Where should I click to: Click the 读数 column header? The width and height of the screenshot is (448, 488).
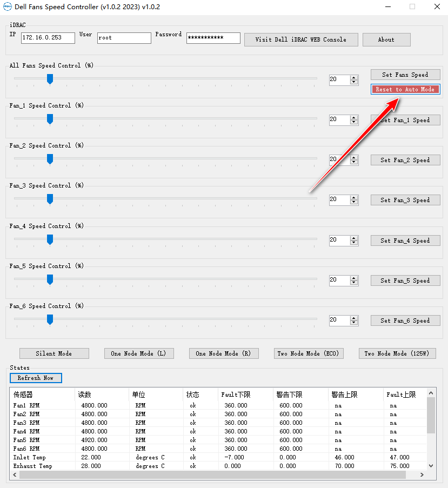pyautogui.click(x=102, y=395)
